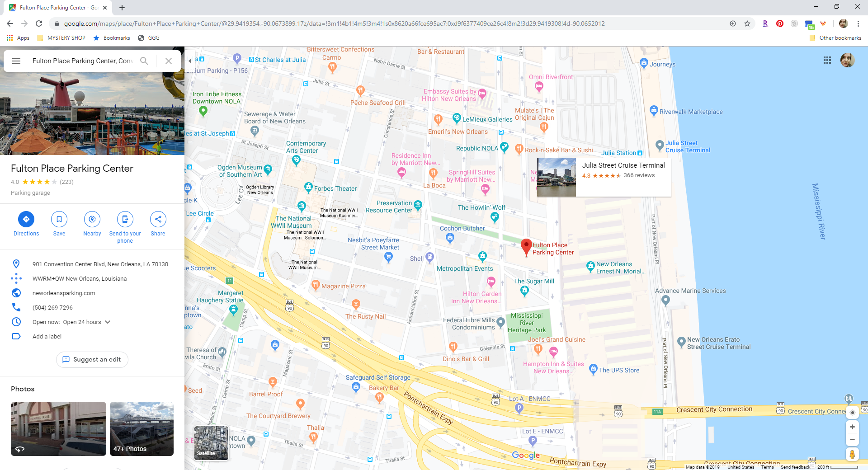
Task: Click the Pinterest extension icon
Action: (x=780, y=23)
